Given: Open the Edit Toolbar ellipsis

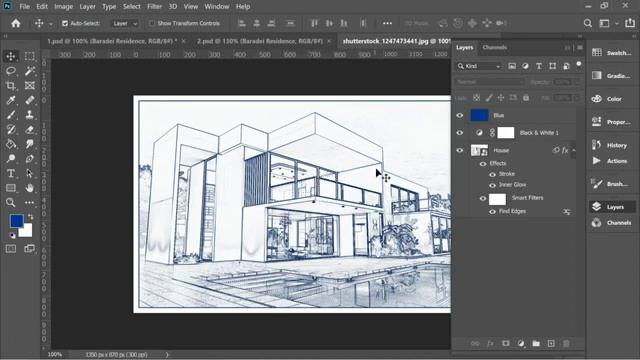Looking at the screenshot, I should pos(29,202).
